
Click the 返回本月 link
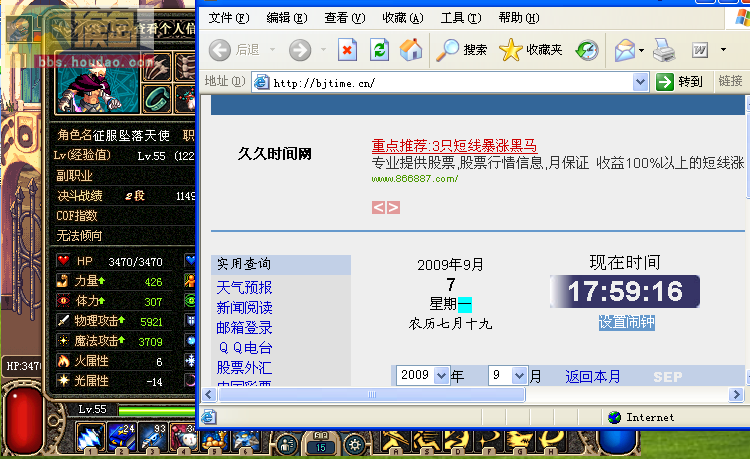(593, 377)
